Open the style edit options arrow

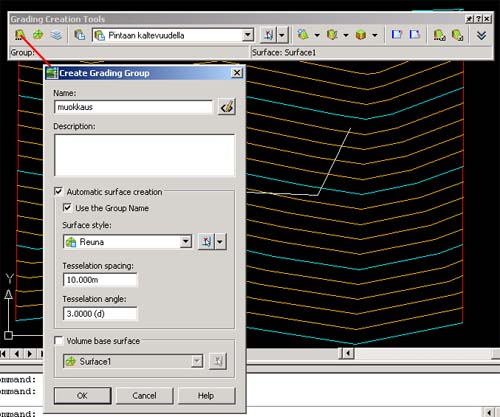coord(220,242)
